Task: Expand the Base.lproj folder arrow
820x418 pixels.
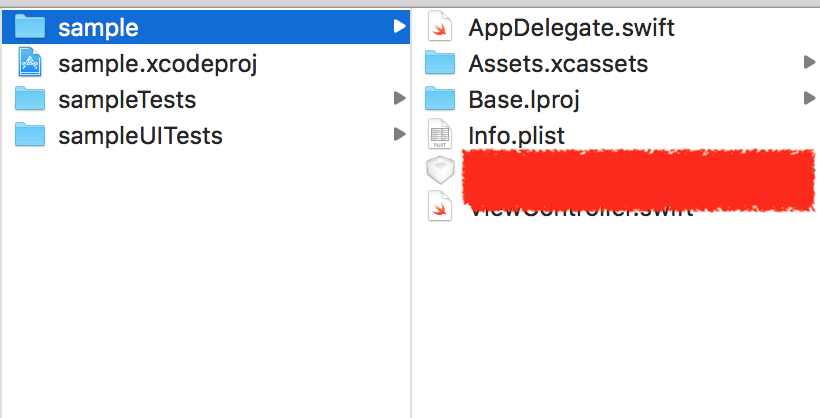Action: coord(809,99)
